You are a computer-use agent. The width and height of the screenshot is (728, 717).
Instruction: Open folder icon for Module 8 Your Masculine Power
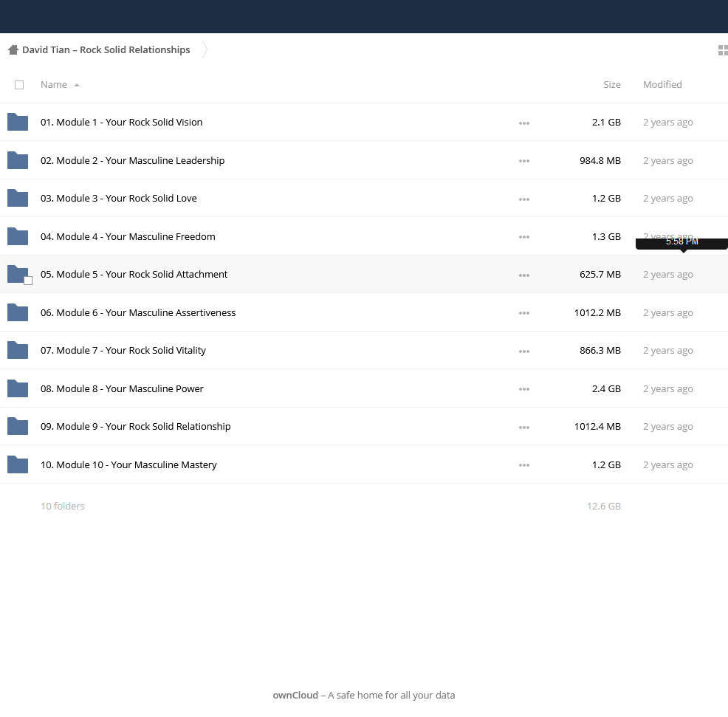point(18,388)
